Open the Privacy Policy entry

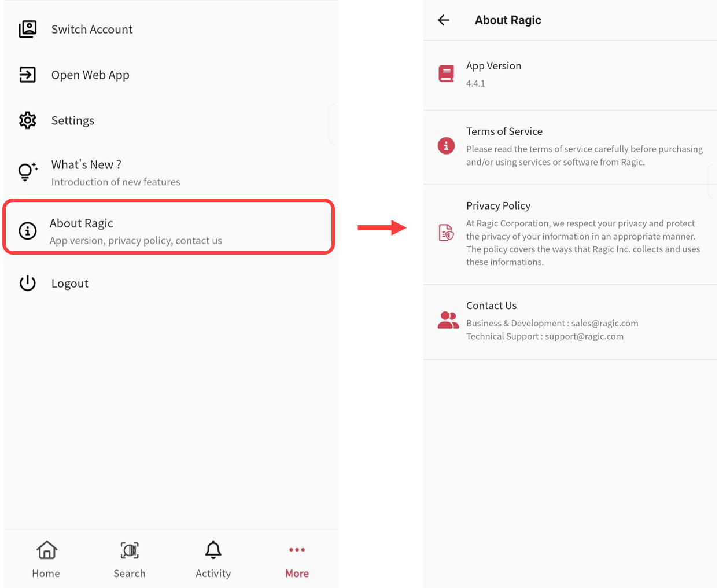(570, 234)
